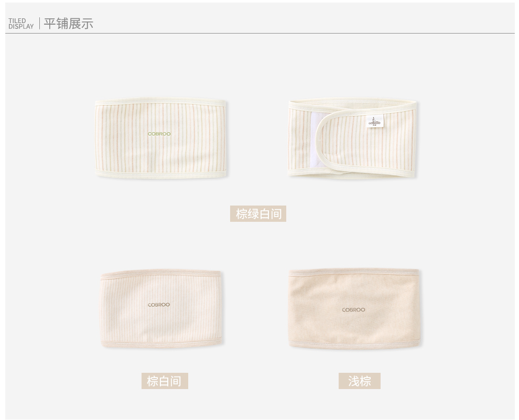The image size is (519, 420).
Task: Open the brown-green striped belly band front view
Action: point(160,138)
